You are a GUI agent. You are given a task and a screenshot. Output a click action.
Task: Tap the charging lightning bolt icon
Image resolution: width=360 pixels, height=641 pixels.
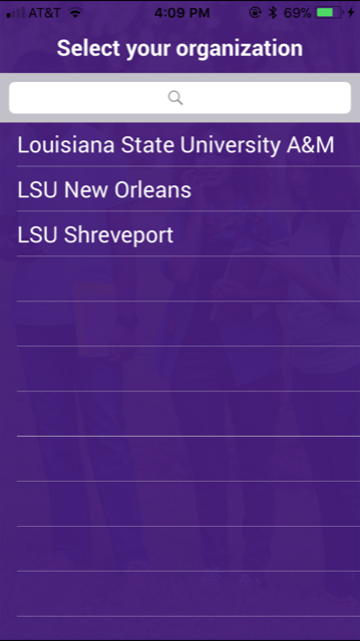coord(351,13)
